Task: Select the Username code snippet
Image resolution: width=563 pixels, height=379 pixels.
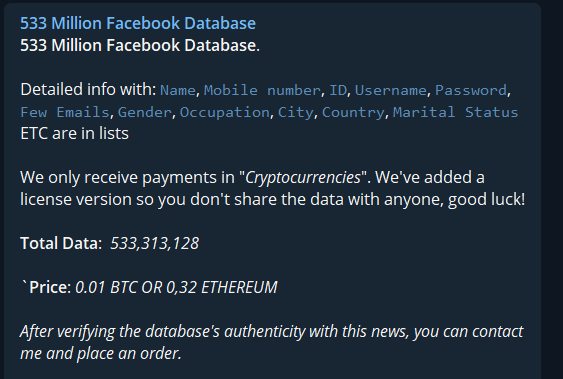Action: click(x=391, y=90)
